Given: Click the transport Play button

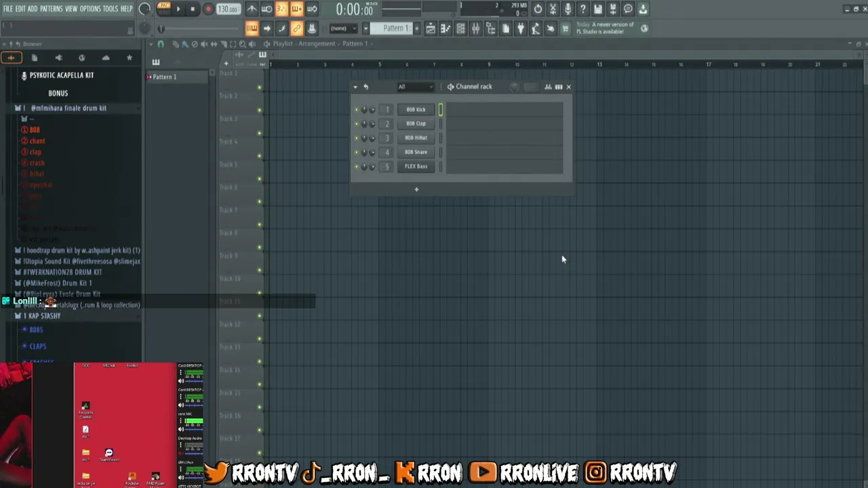Looking at the screenshot, I should (178, 9).
